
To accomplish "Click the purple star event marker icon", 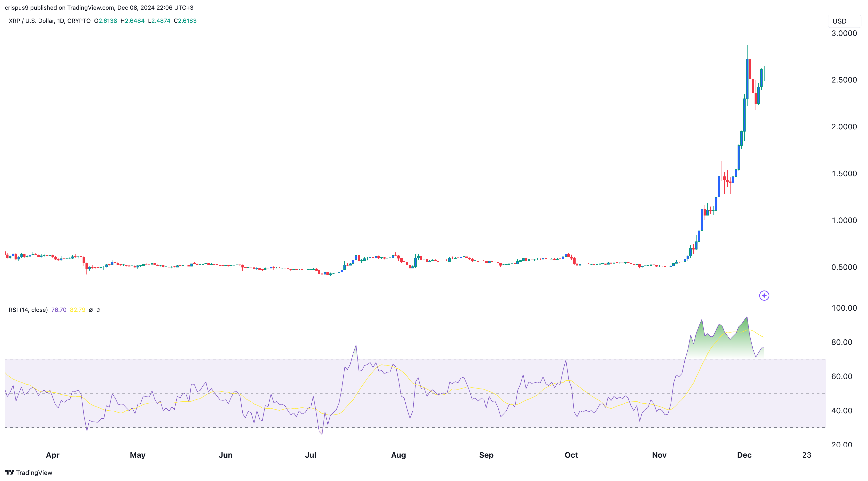I will [x=764, y=296].
